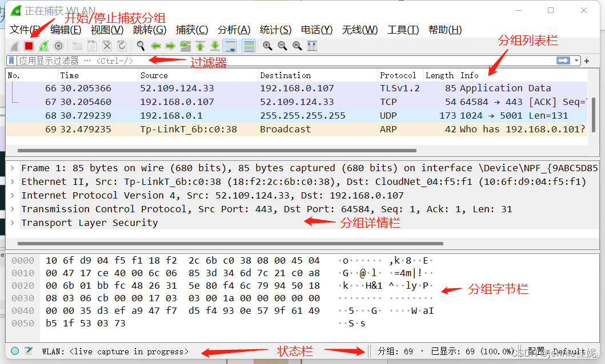Select packet 69 ARP Broadcast row
Viewport: 605px width, 364px height.
click(x=297, y=130)
